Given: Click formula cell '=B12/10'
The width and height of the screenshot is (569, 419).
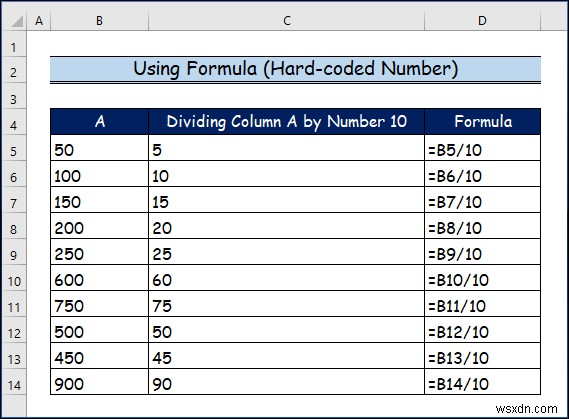Looking at the screenshot, I should pos(483,330).
